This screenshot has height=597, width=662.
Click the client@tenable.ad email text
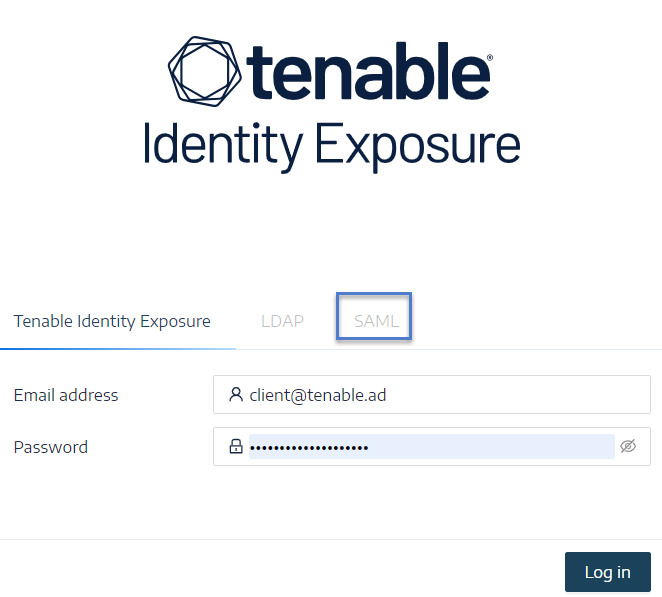(317, 396)
